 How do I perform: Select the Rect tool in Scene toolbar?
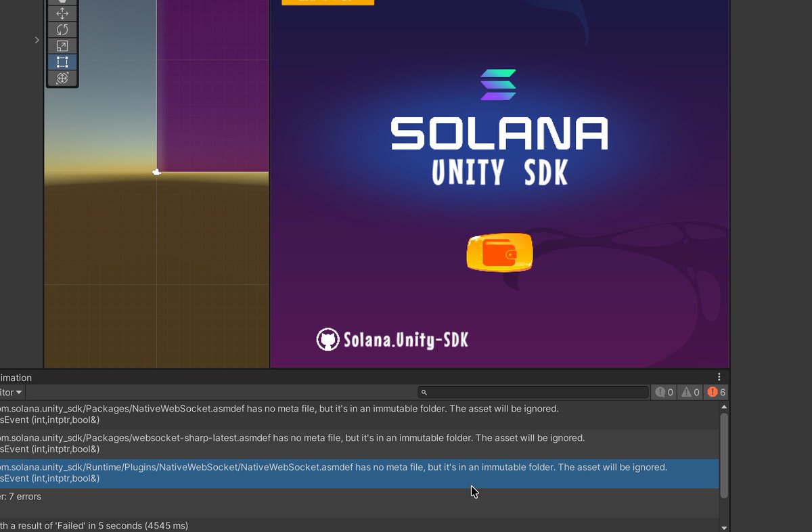tap(62, 62)
